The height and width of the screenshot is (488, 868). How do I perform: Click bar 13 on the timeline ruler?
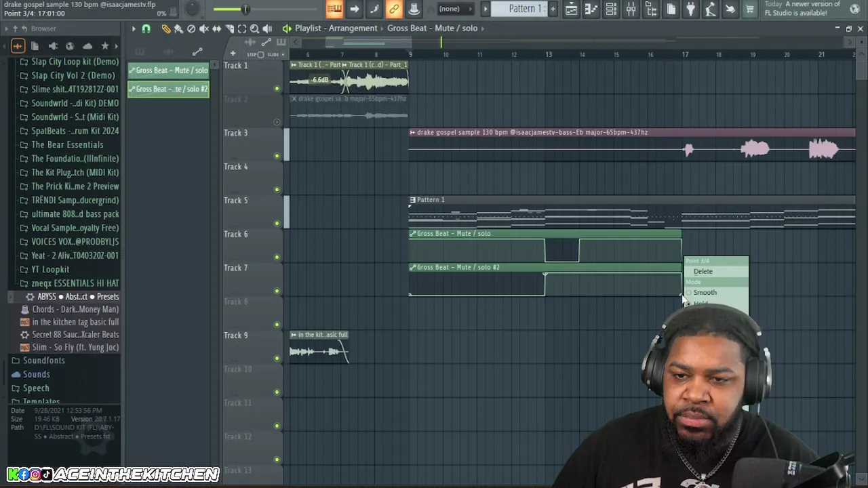point(549,55)
